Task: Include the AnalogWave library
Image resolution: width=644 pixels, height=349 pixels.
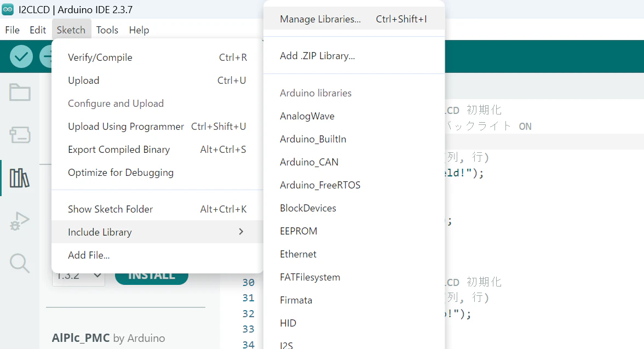Action: (354, 116)
